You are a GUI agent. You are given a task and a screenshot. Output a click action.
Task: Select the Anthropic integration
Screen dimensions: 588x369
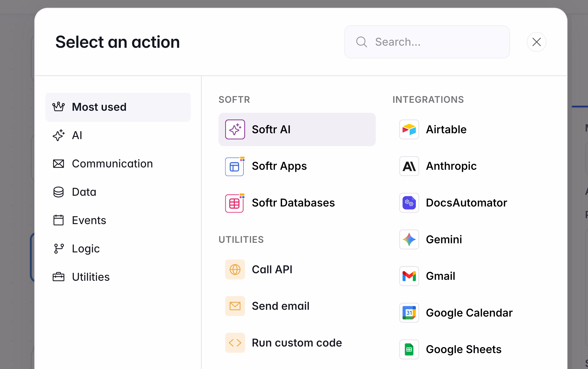pos(451,166)
